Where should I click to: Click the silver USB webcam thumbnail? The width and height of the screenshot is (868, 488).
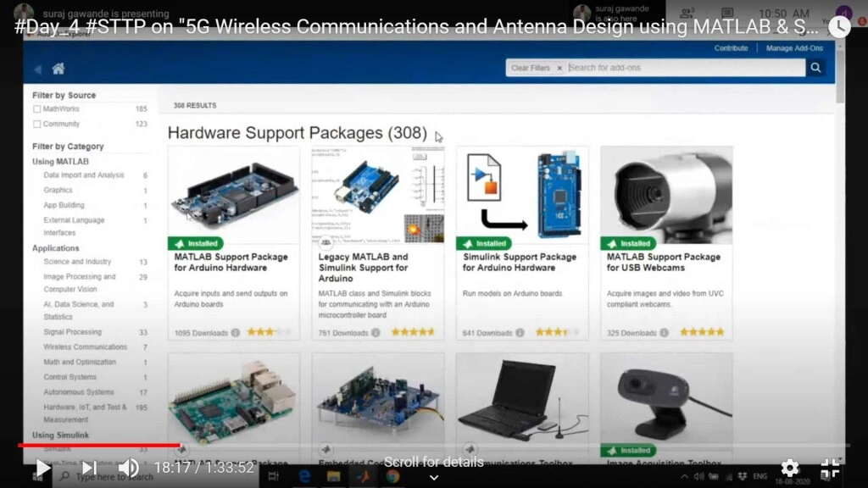pyautogui.click(x=666, y=194)
